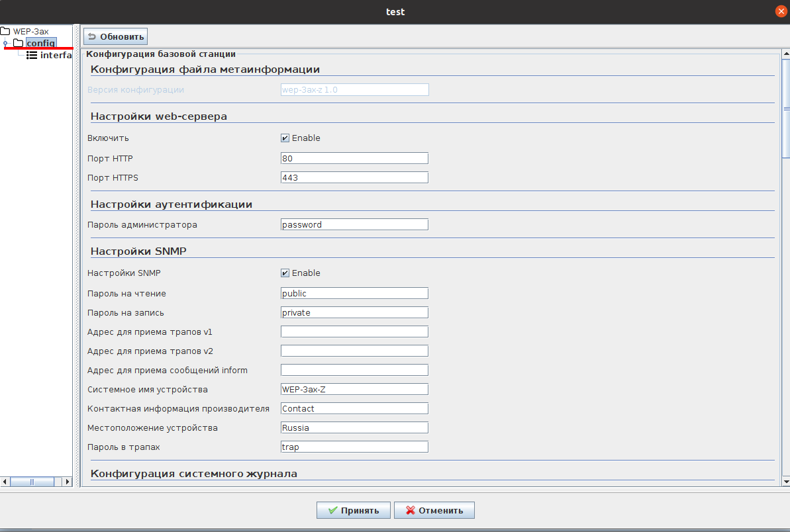Viewport: 790px width, 532px height.
Task: Click the WEP-3ax root folder icon
Action: 5,31
